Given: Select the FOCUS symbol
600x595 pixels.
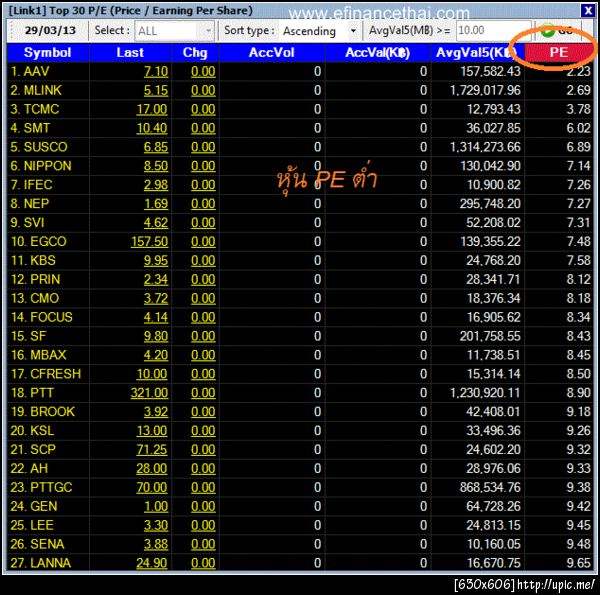Looking at the screenshot, I should [x=51, y=317].
